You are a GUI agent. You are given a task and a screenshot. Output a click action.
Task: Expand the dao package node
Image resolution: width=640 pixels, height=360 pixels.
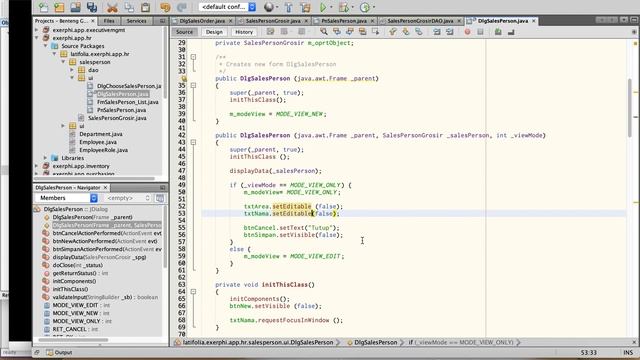pos(73,70)
